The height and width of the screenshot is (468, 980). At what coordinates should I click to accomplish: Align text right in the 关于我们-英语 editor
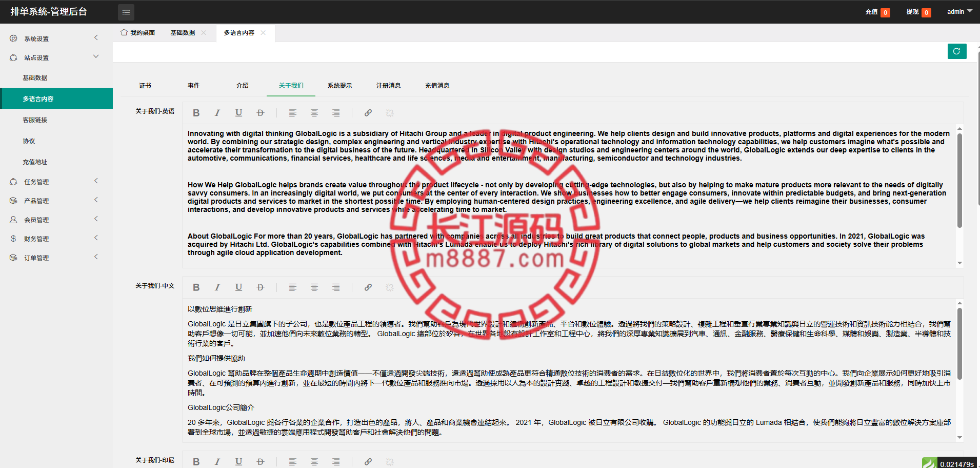336,113
